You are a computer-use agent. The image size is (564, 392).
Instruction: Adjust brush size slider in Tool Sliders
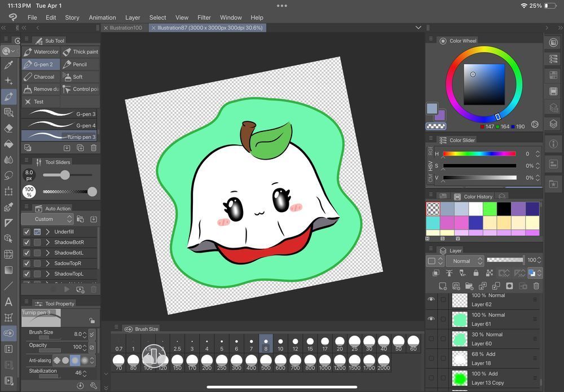click(x=68, y=175)
